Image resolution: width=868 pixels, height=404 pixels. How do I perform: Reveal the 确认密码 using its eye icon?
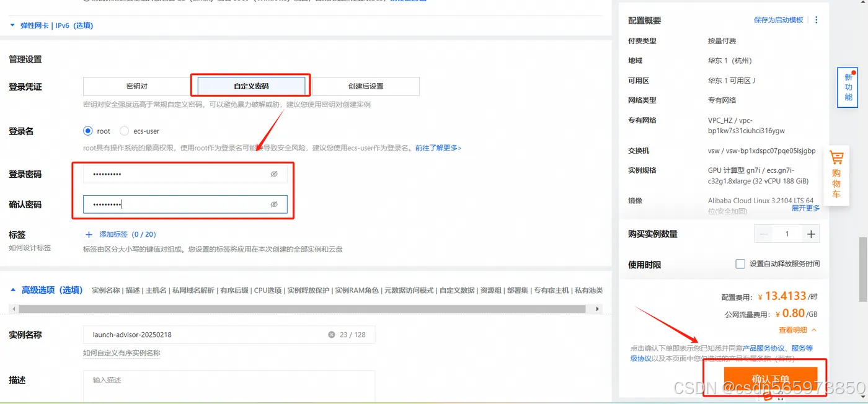(274, 204)
